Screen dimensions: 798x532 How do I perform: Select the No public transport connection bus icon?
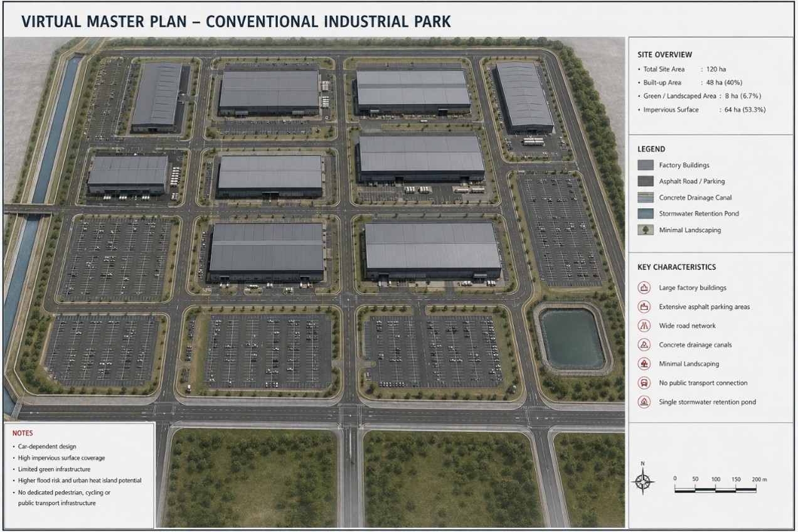click(643, 383)
